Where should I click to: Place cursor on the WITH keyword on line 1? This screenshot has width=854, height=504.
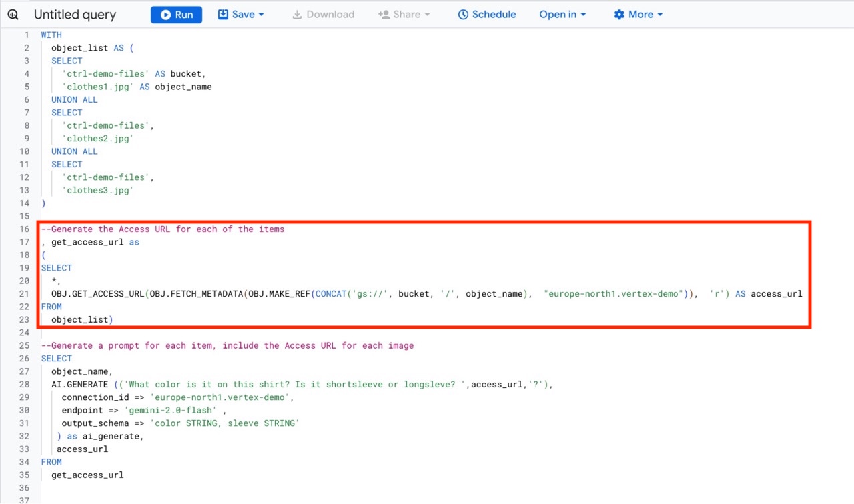point(51,35)
